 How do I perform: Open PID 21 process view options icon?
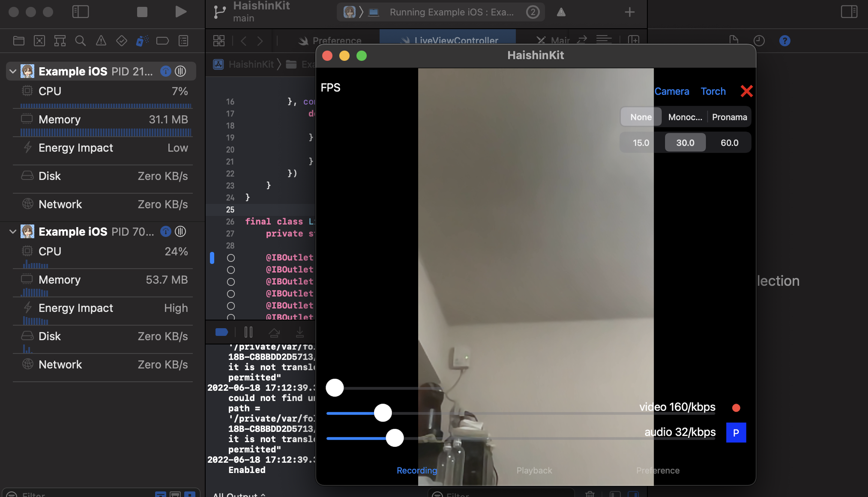[x=181, y=71]
